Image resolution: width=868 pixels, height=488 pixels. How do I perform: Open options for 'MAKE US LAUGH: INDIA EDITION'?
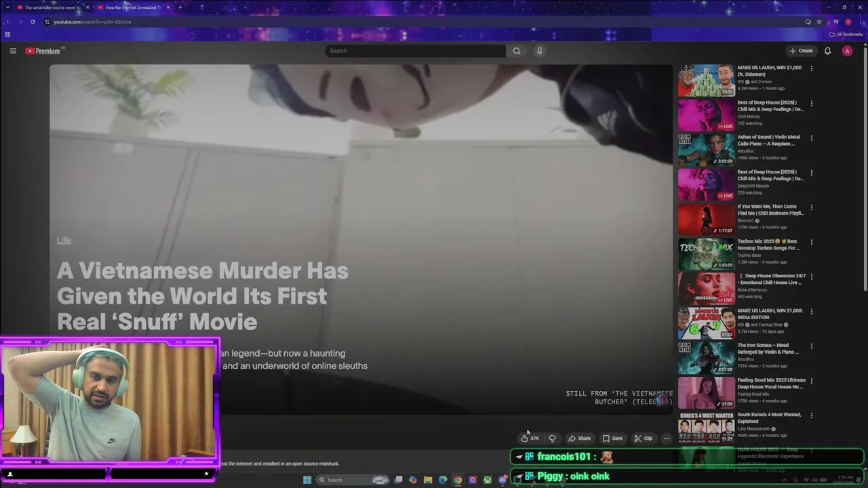click(811, 311)
